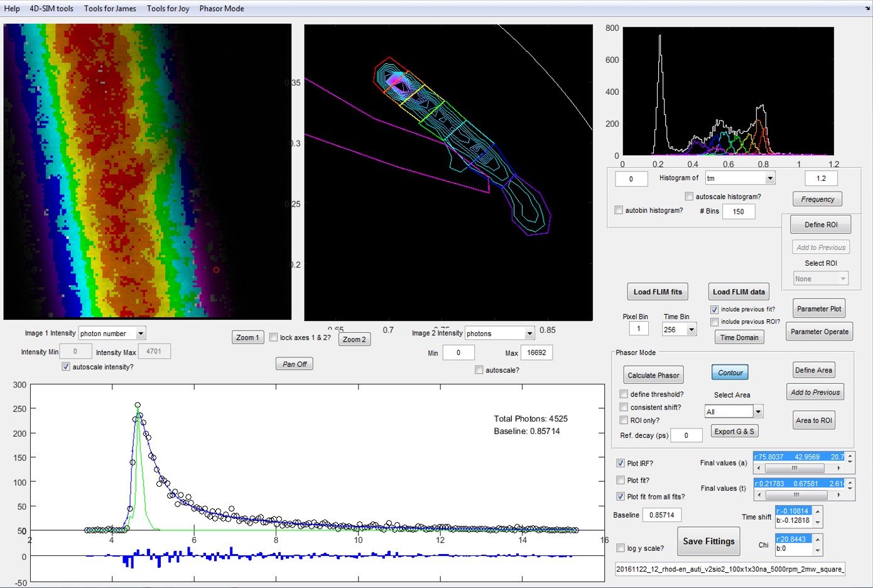Click the Save Fittings button
The image size is (873, 588).
pos(708,541)
